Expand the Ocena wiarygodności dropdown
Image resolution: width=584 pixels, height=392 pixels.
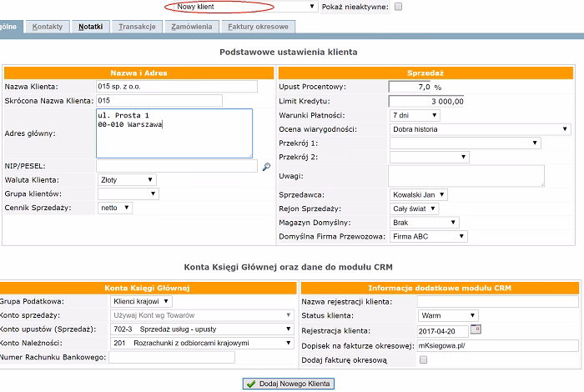[480, 129]
